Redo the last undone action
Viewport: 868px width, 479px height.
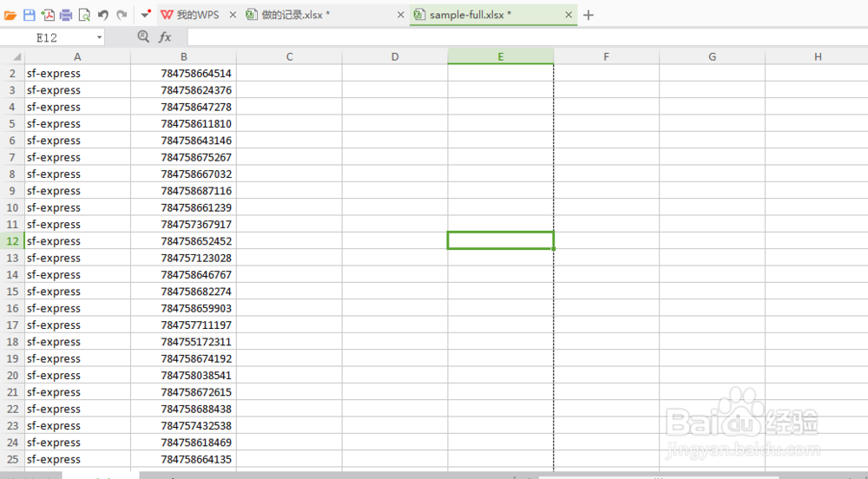(122, 15)
